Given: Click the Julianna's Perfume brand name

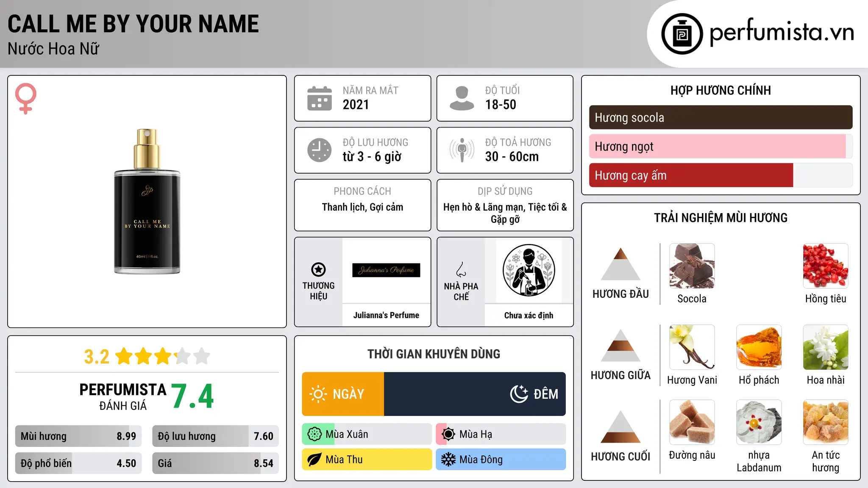Looking at the screenshot, I should 386,315.
